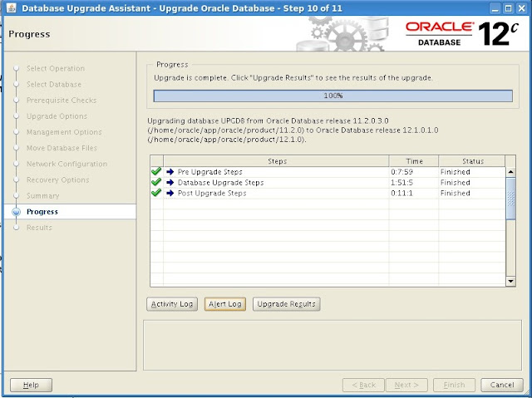
Task: Select the Select Operation step
Action: [56, 68]
